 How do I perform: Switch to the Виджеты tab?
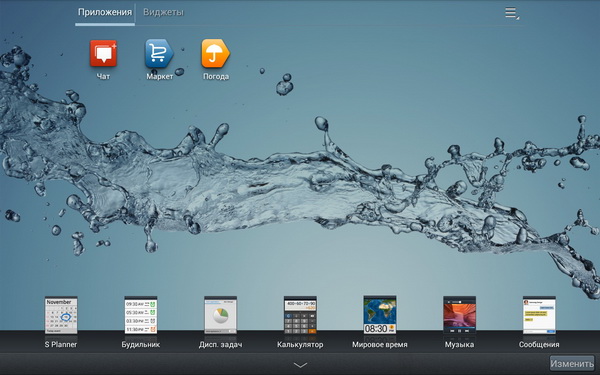[163, 12]
